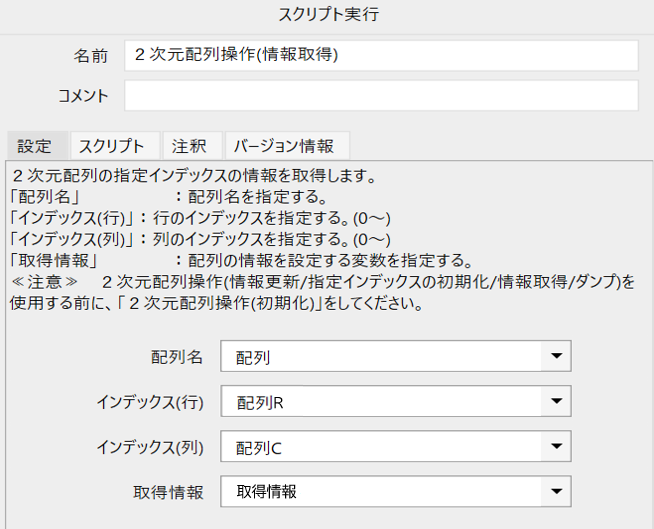The image size is (654, 529).
Task: Focus the empty コメント field
Action: click(381, 96)
